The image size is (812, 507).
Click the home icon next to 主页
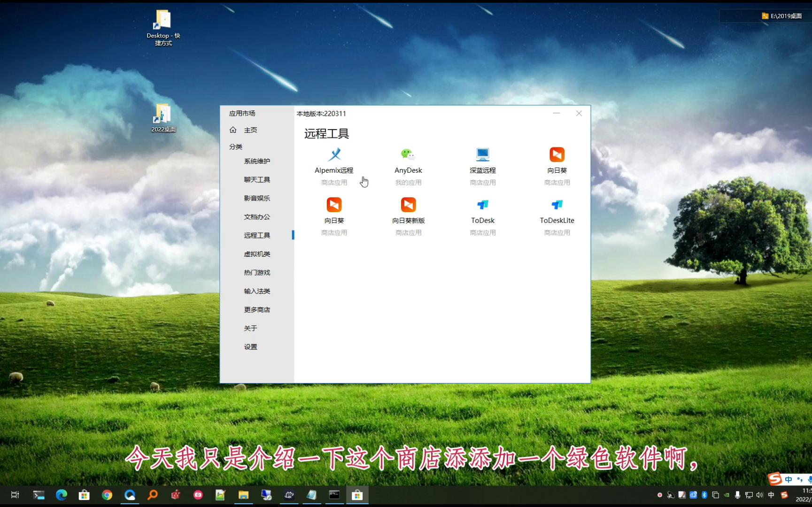233,130
